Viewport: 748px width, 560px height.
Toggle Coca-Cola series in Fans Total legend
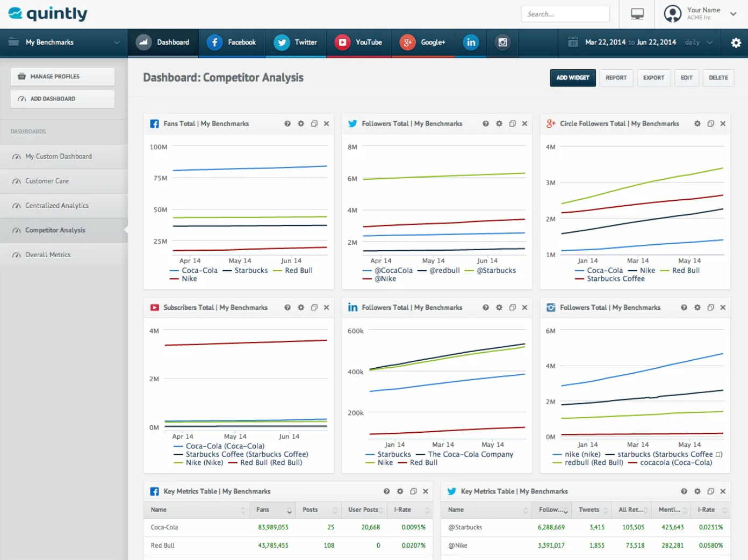coord(193,271)
